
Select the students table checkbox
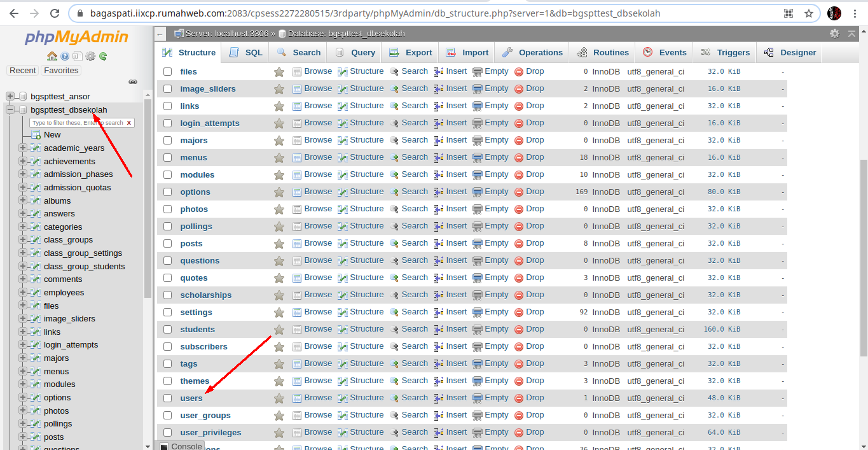point(168,330)
